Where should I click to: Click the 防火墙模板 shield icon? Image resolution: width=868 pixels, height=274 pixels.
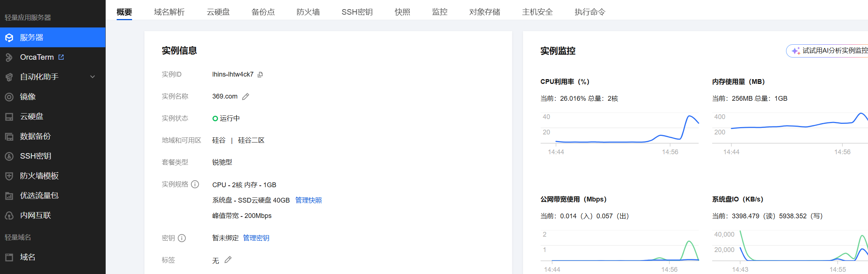pos(9,176)
